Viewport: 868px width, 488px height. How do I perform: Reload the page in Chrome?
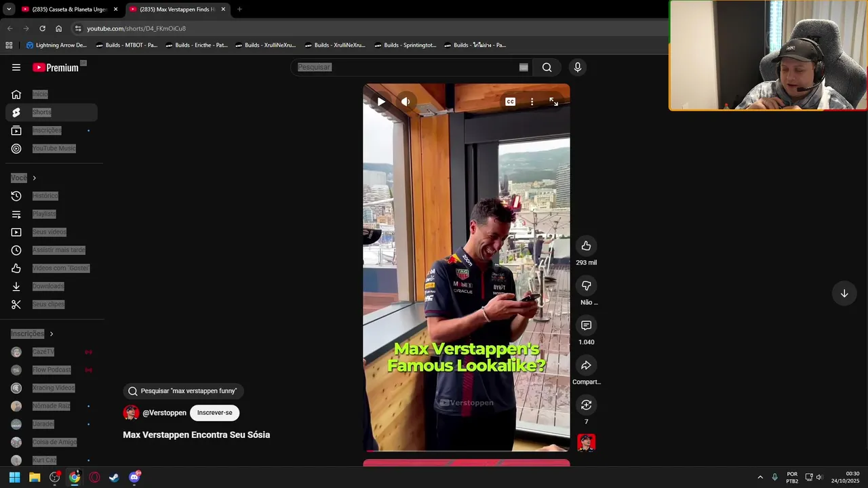(42, 28)
